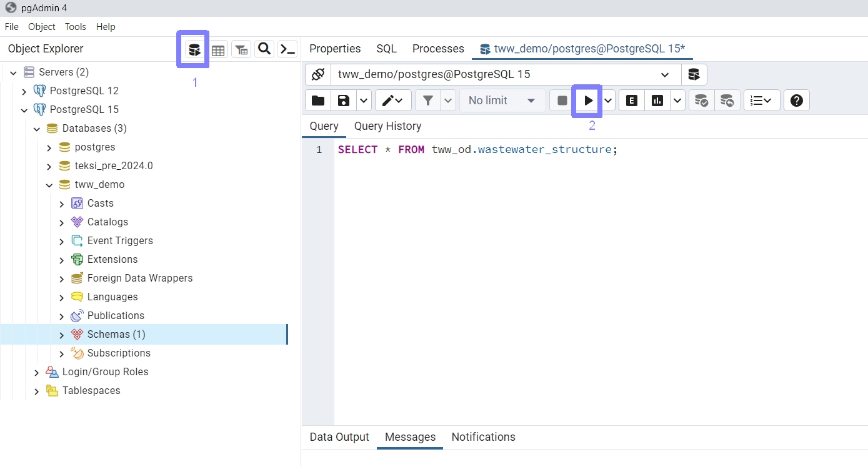The image size is (868, 467).
Task: Expand the Tablespaces node
Action: [x=37, y=391]
